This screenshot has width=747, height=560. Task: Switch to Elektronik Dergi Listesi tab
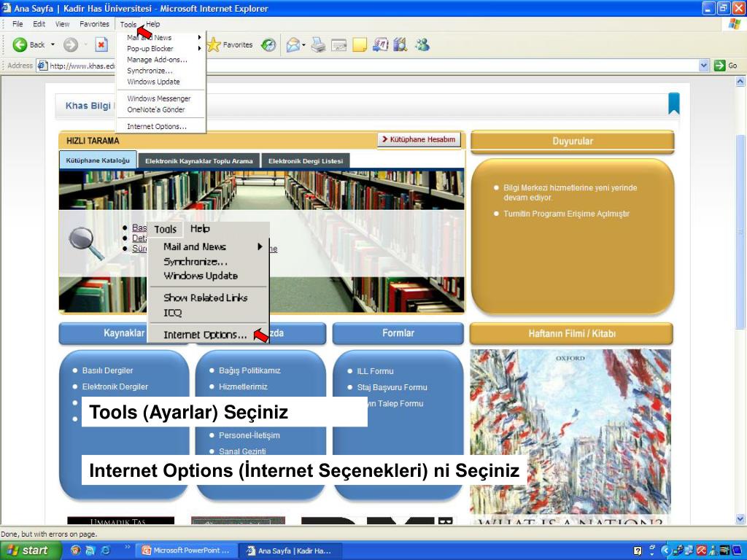click(x=306, y=161)
